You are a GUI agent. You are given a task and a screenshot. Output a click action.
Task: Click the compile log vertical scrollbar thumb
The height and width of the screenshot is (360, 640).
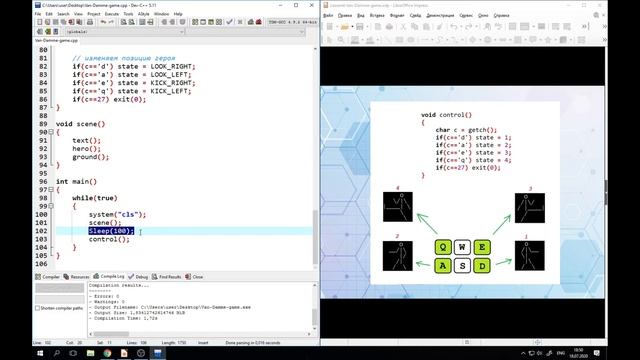point(315,317)
